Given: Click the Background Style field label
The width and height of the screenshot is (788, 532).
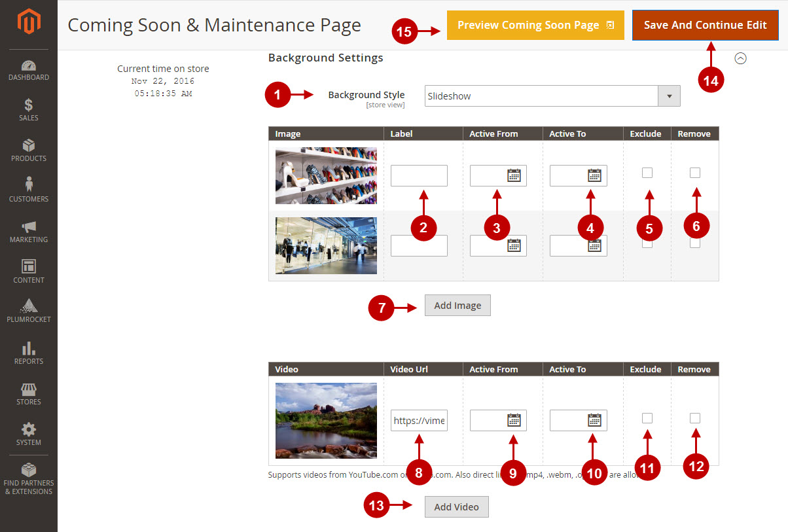Looking at the screenshot, I should pos(367,95).
